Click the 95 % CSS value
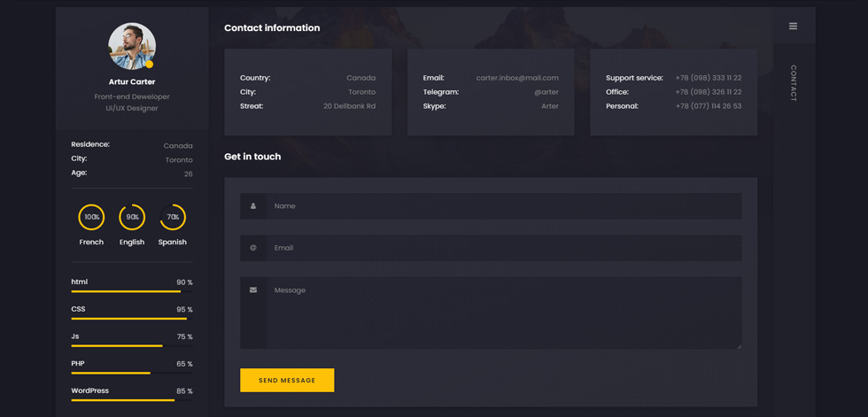 coord(185,310)
